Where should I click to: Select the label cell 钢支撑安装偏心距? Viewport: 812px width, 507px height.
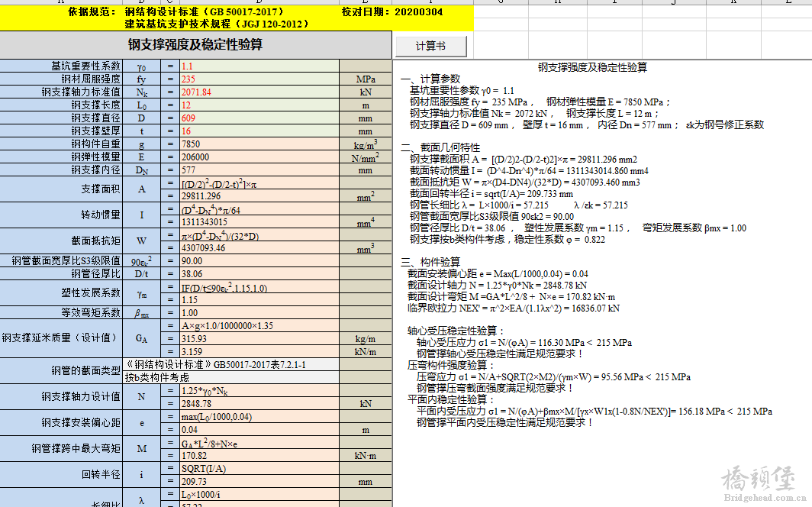pos(61,423)
